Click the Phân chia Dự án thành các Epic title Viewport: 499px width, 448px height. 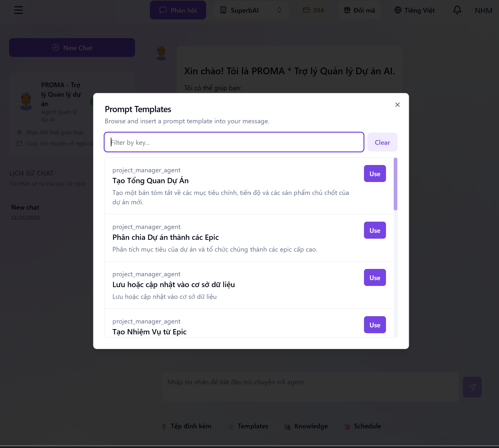pos(166,237)
